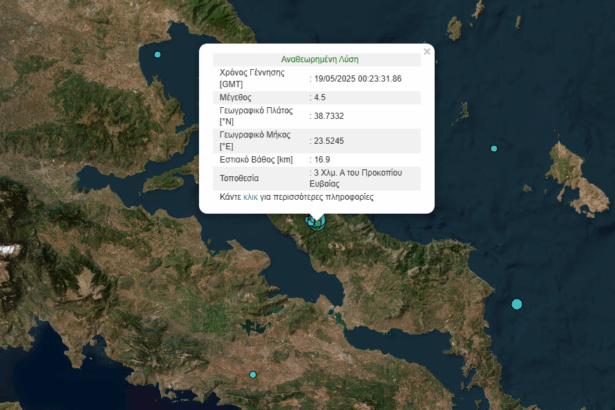The width and height of the screenshot is (615, 410).
Task: Open the 'κλικ' link for more information
Action: pos(250,198)
